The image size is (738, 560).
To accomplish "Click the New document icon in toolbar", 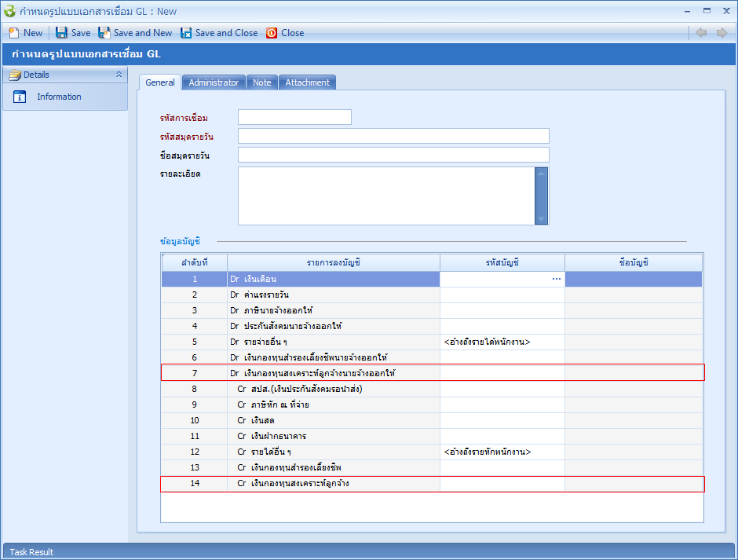I will (13, 33).
